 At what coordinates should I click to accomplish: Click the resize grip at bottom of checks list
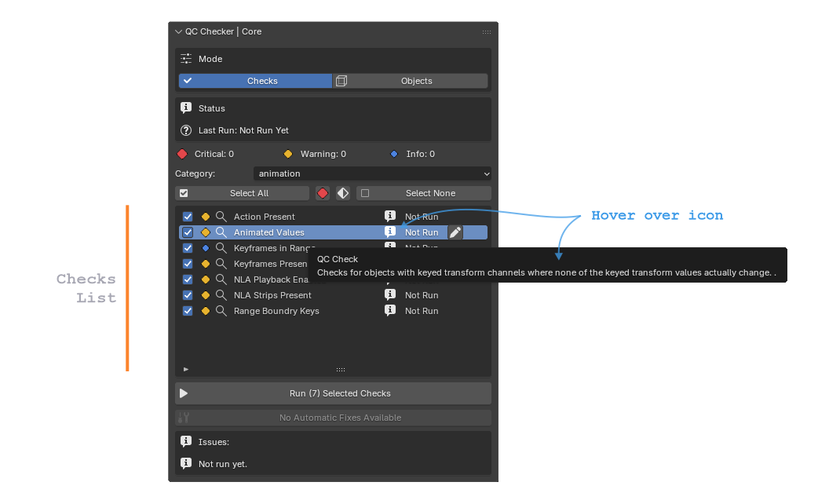(341, 370)
